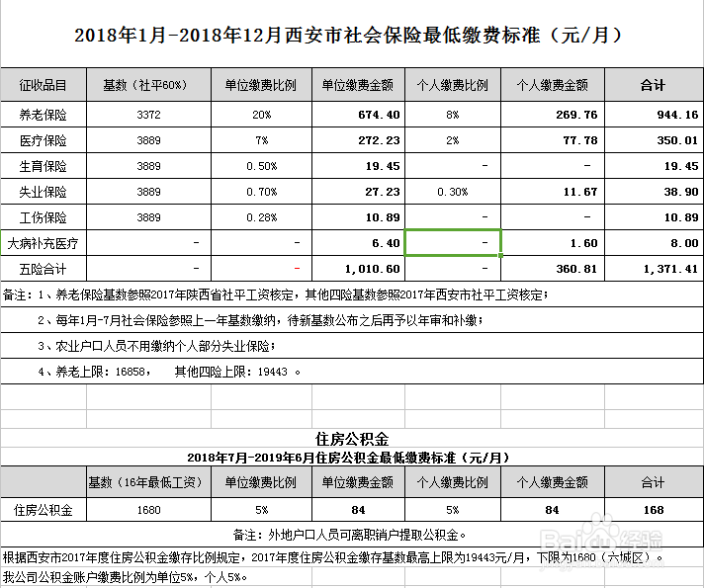Select the 350.01 total cell
Viewport: 704px width, 588px height.
pos(654,140)
